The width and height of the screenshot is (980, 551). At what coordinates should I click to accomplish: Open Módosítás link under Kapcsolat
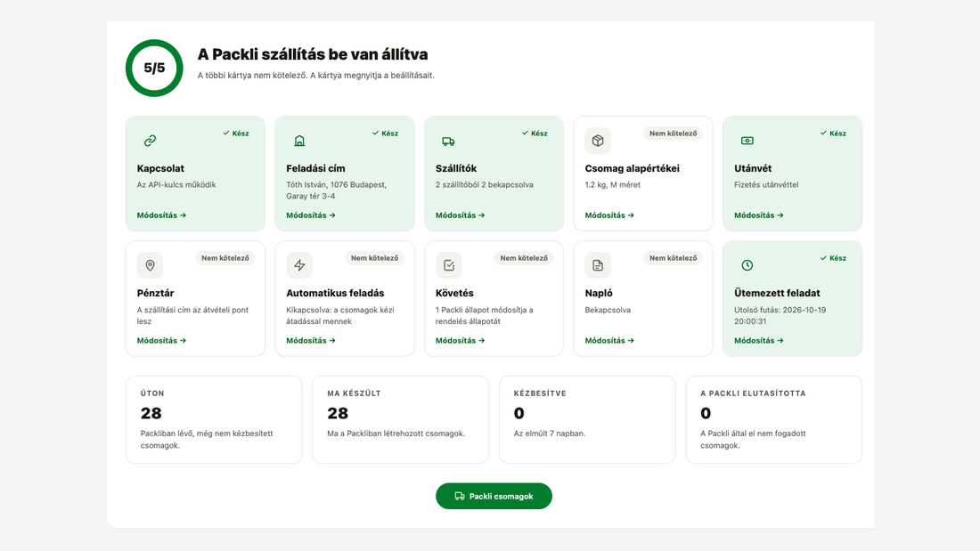(x=161, y=215)
